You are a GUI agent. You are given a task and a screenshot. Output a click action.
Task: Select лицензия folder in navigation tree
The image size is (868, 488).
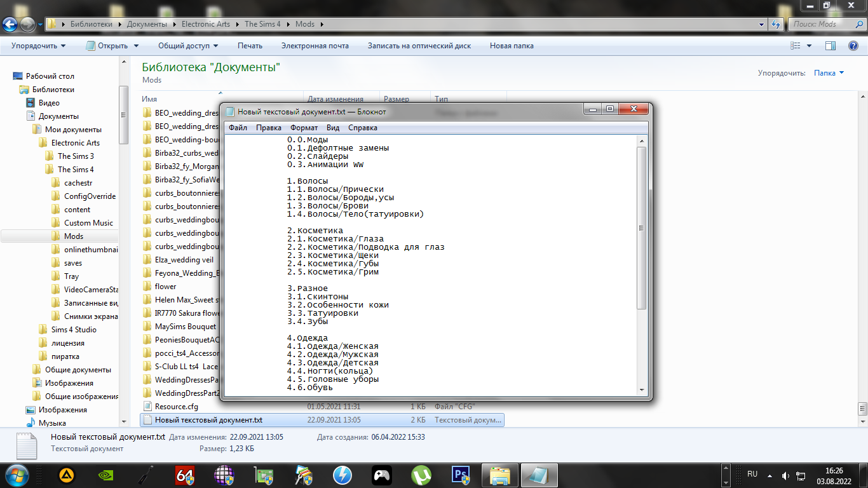(67, 343)
